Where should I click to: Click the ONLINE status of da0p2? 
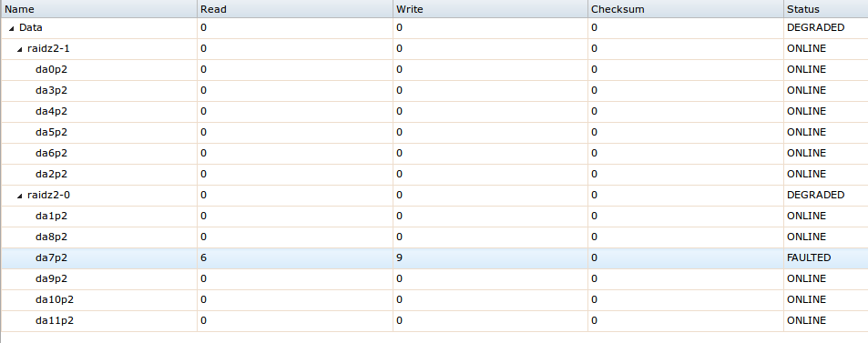tap(806, 70)
